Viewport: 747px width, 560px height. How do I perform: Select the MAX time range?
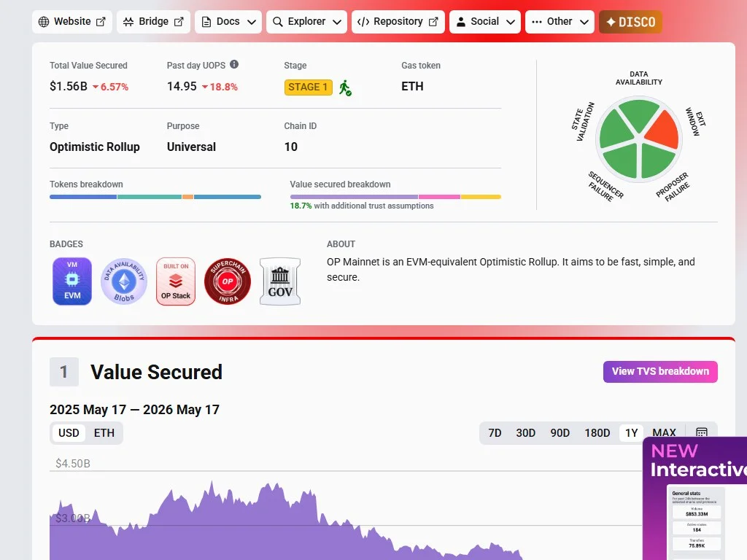(664, 432)
